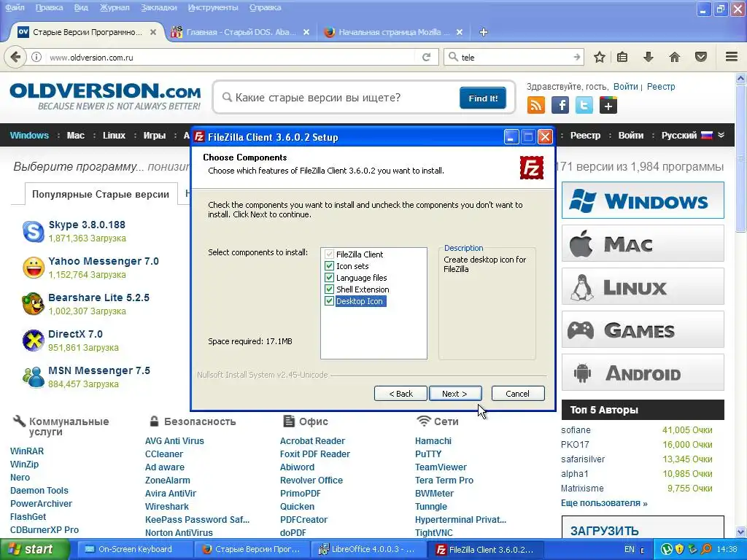Switch to On-Screen Keyboard taskbar item
Image resolution: width=747 pixels, height=560 pixels.
(135, 549)
